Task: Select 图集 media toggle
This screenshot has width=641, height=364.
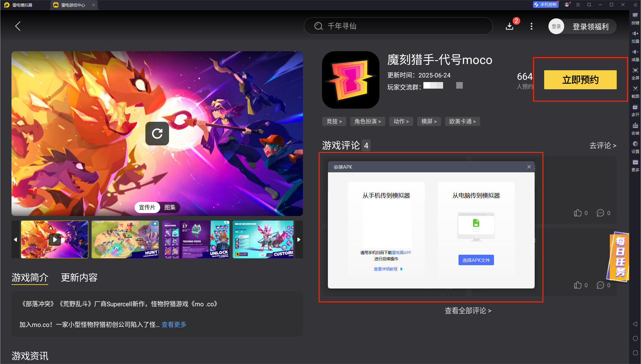Action: pyautogui.click(x=170, y=207)
